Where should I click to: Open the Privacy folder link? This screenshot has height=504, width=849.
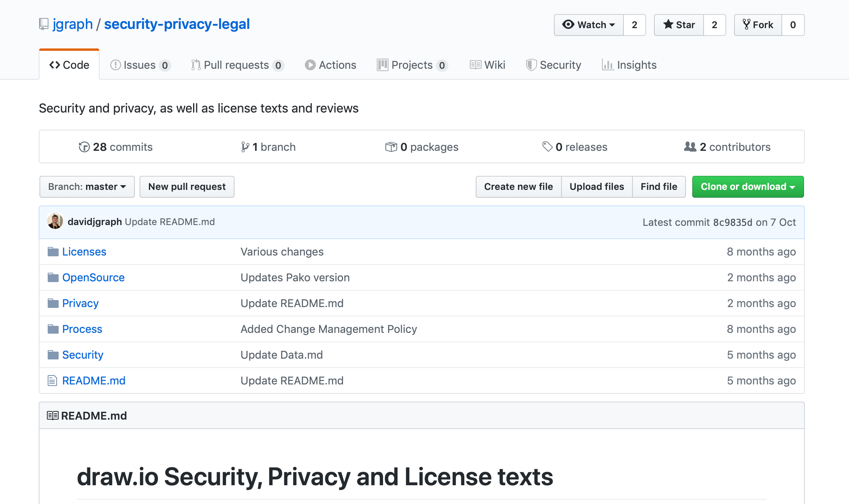81,303
